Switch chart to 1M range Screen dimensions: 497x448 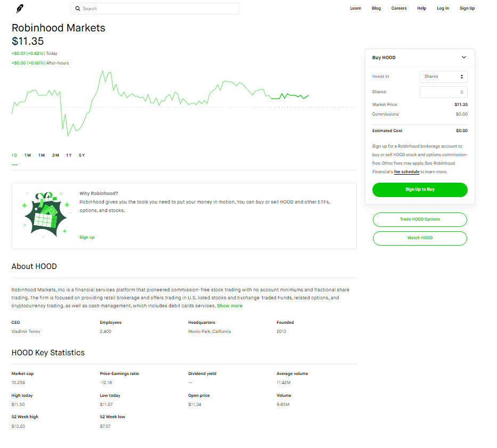pos(42,155)
